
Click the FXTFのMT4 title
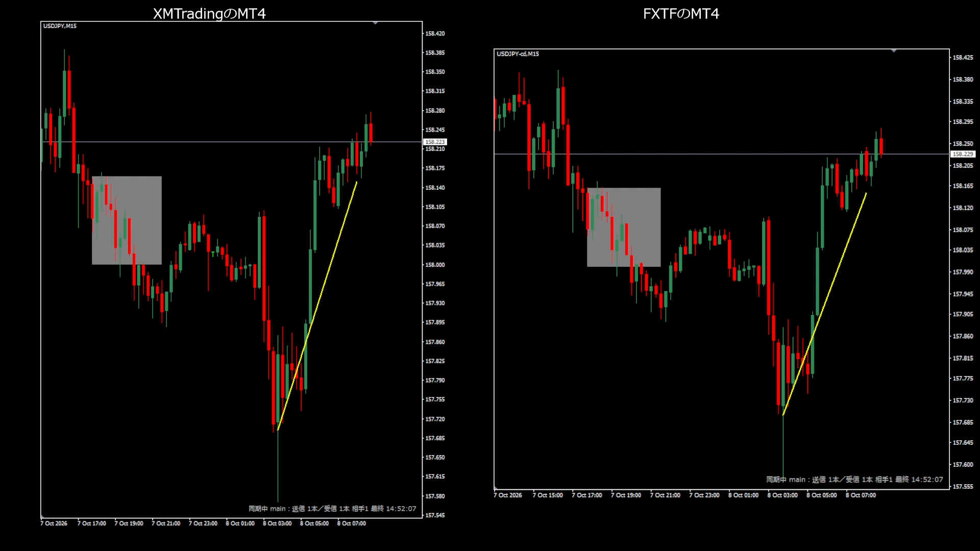(x=681, y=14)
